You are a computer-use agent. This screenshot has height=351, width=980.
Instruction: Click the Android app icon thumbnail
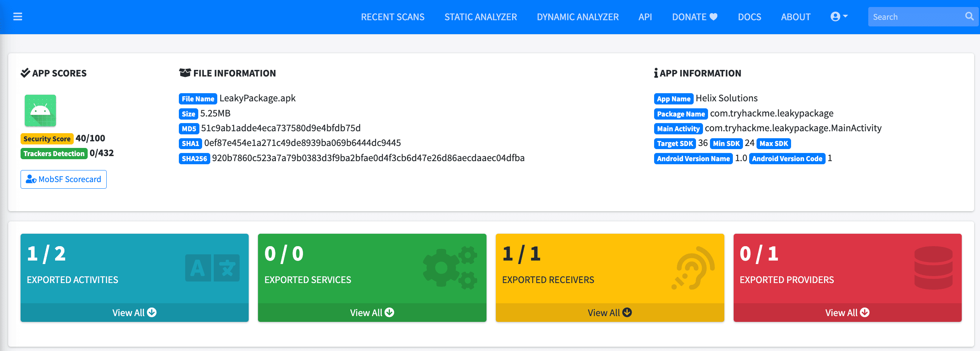(40, 111)
